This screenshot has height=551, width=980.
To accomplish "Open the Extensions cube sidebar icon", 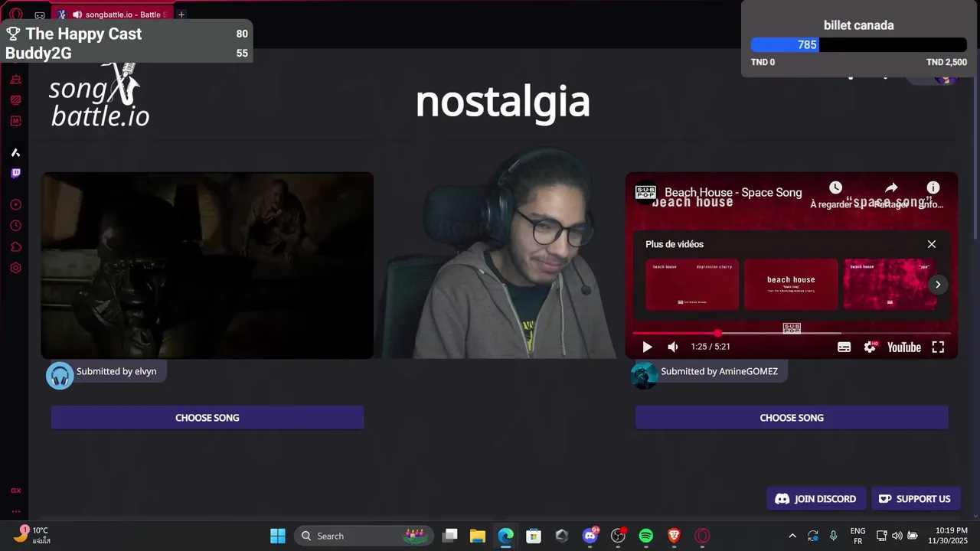I will click(15, 247).
